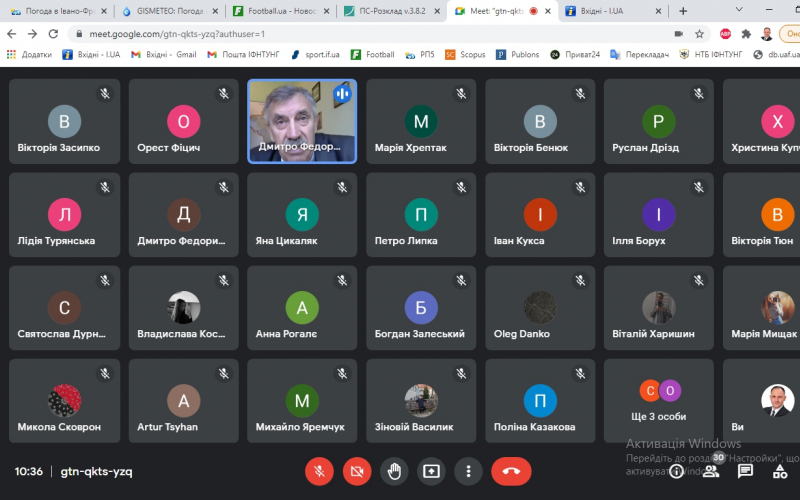Click the muted mic icon on Петро Липка tile
The height and width of the screenshot is (500, 800).
click(461, 187)
